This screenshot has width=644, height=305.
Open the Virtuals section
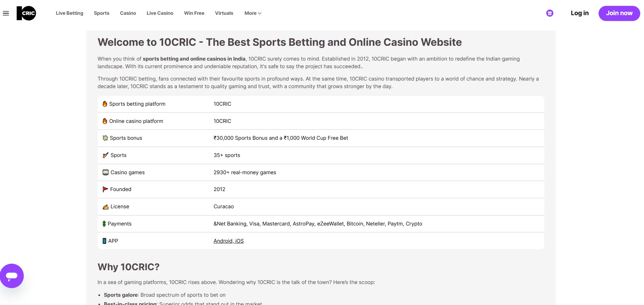tap(224, 13)
